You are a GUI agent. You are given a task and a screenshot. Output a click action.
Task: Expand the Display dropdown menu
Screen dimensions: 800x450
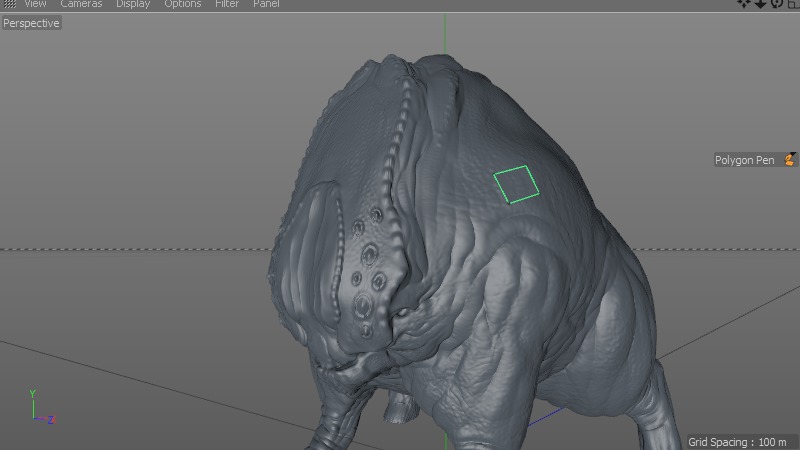tap(133, 4)
